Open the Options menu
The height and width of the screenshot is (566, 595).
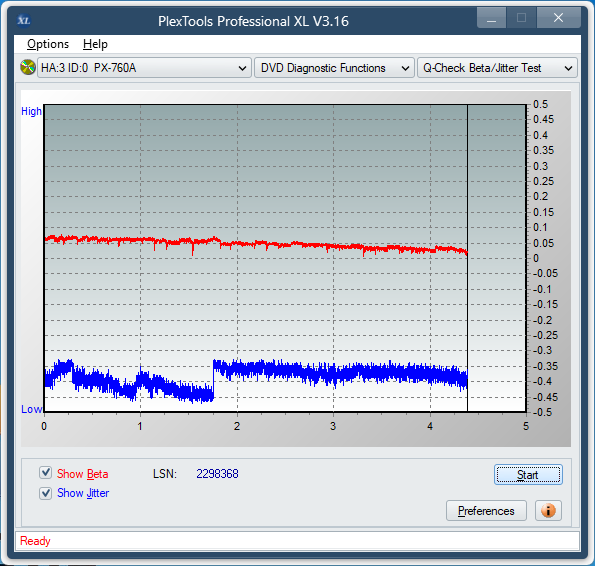coord(48,44)
